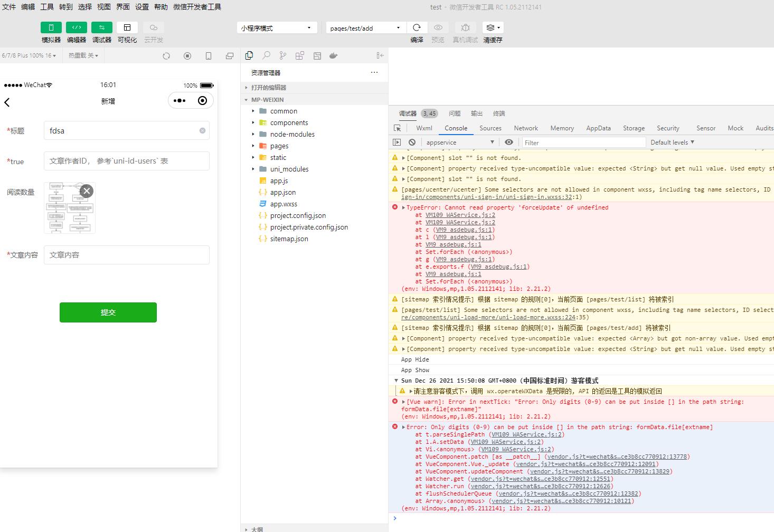Open real device debugging (真机调试)
The image size is (774, 532).
(465, 27)
